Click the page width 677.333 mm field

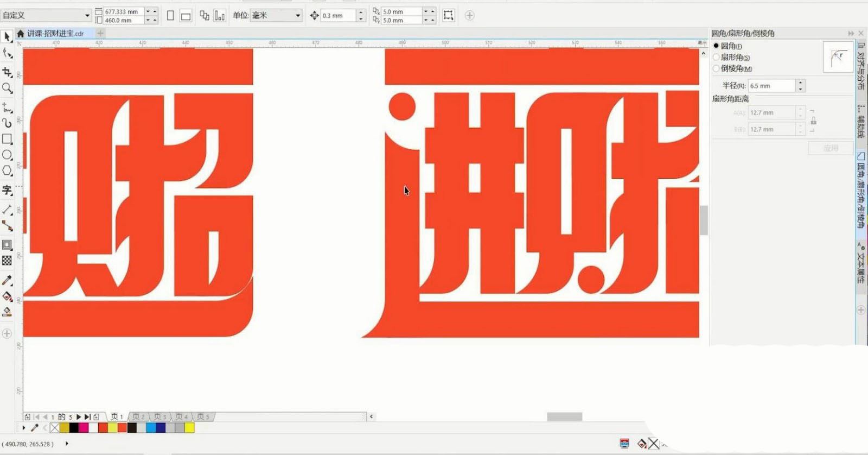pyautogui.click(x=124, y=11)
